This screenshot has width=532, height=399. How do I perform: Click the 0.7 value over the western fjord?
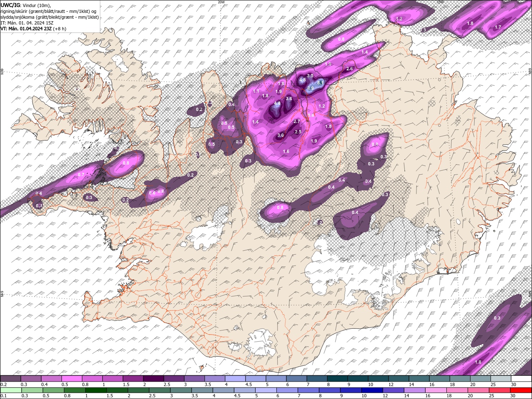coord(81,175)
